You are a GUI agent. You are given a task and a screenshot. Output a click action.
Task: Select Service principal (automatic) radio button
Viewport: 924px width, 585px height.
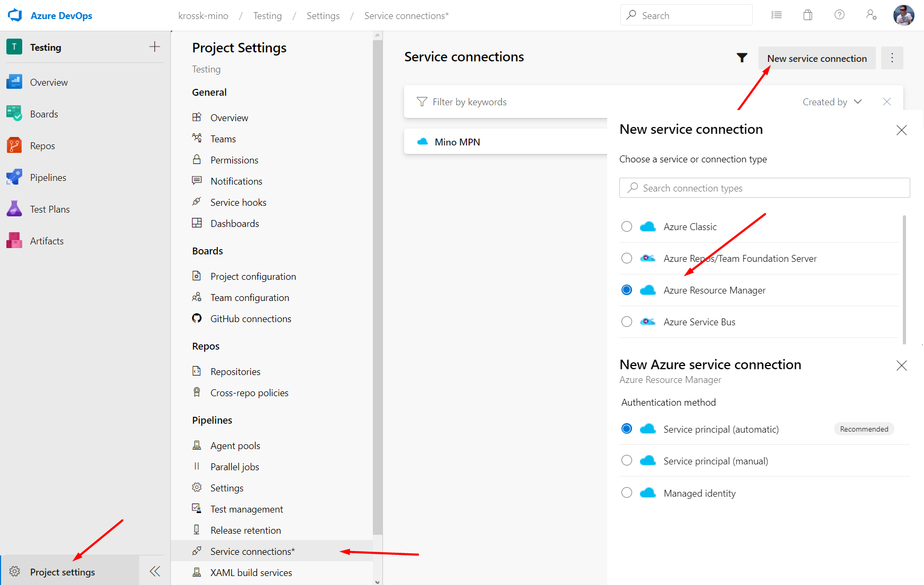[627, 428]
